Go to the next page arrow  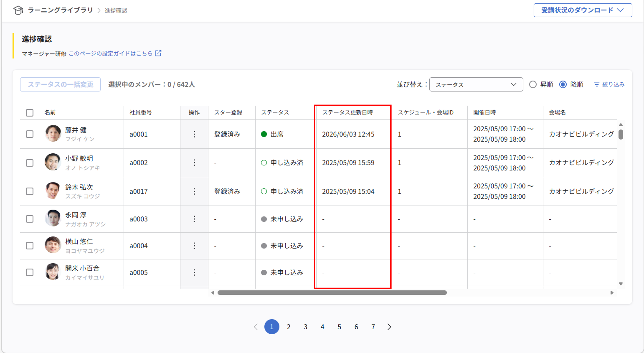coord(389,327)
